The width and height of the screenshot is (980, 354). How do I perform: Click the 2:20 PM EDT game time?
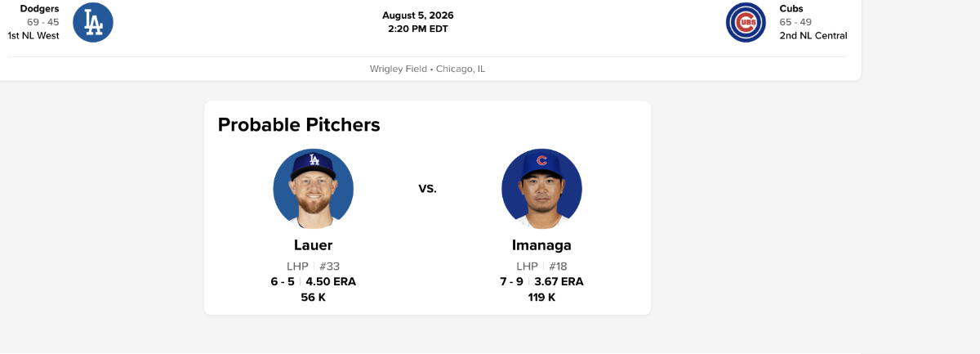click(x=418, y=29)
